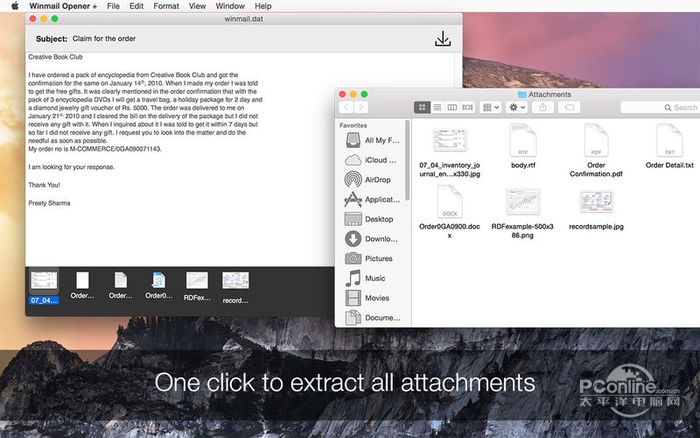Click the 'Creative Book Club' heading in email body

(x=55, y=57)
